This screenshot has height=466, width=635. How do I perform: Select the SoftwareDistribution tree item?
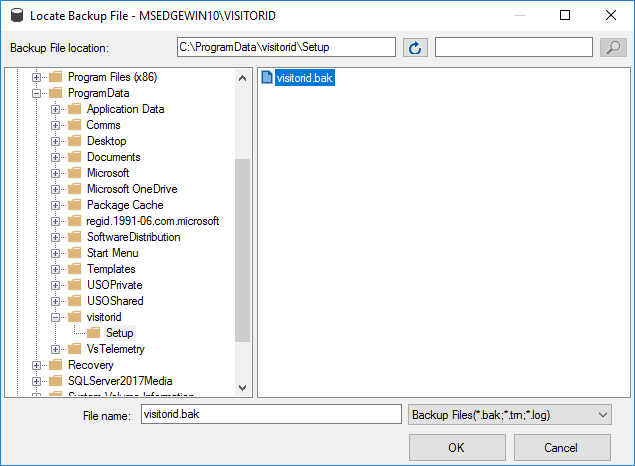(133, 237)
